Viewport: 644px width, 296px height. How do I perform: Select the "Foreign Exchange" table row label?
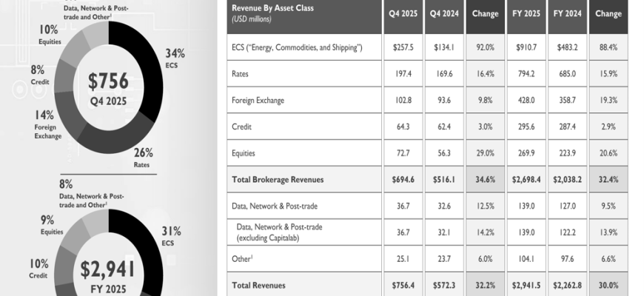click(258, 101)
